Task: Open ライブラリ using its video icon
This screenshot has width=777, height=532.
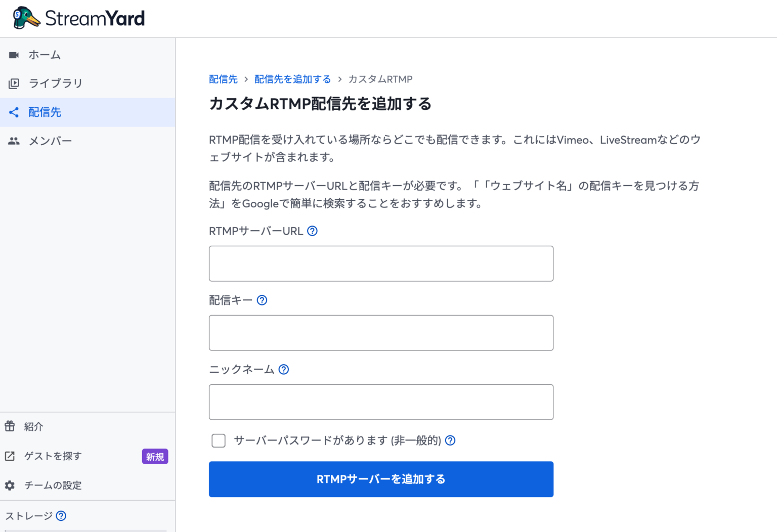Action: click(14, 83)
